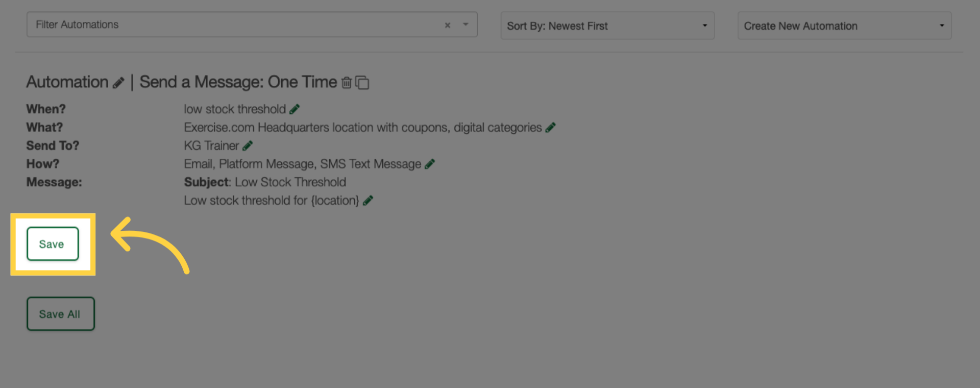Click the highlighted Save button
The image size is (980, 388).
(53, 244)
